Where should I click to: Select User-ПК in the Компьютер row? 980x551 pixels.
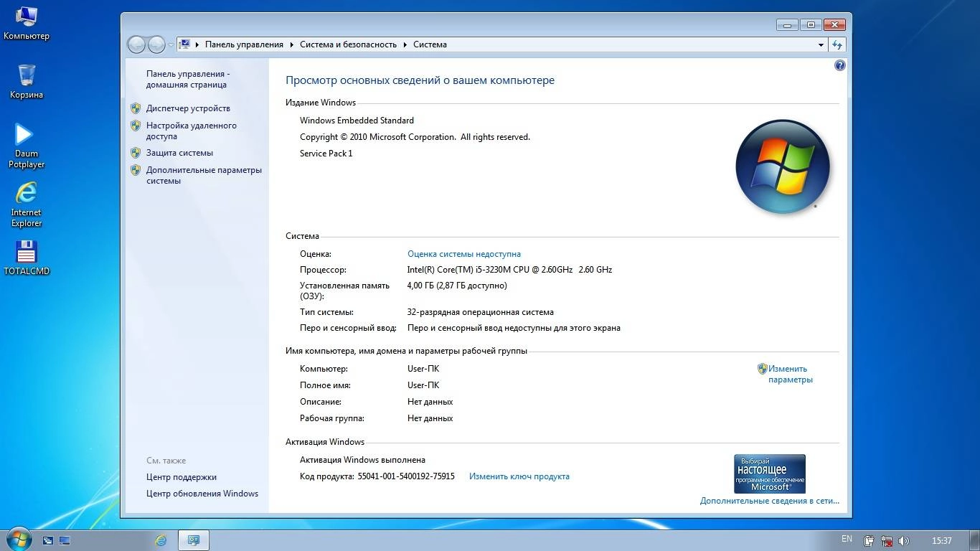(423, 369)
